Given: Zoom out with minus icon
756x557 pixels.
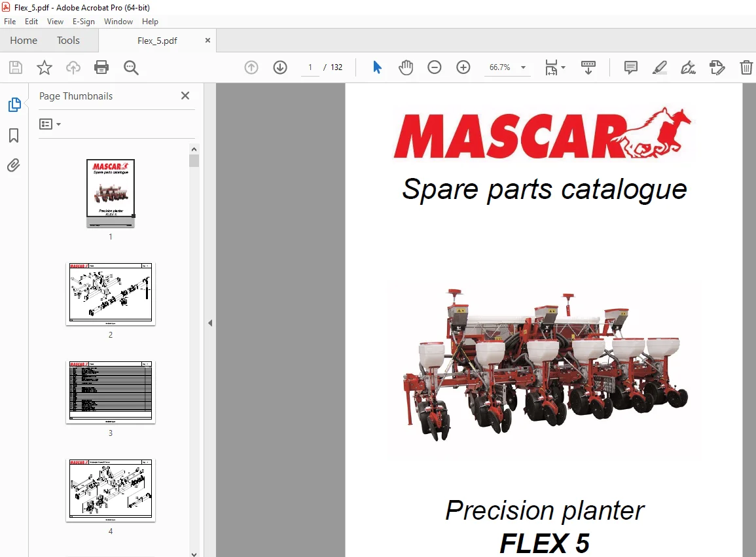Looking at the screenshot, I should [435, 67].
